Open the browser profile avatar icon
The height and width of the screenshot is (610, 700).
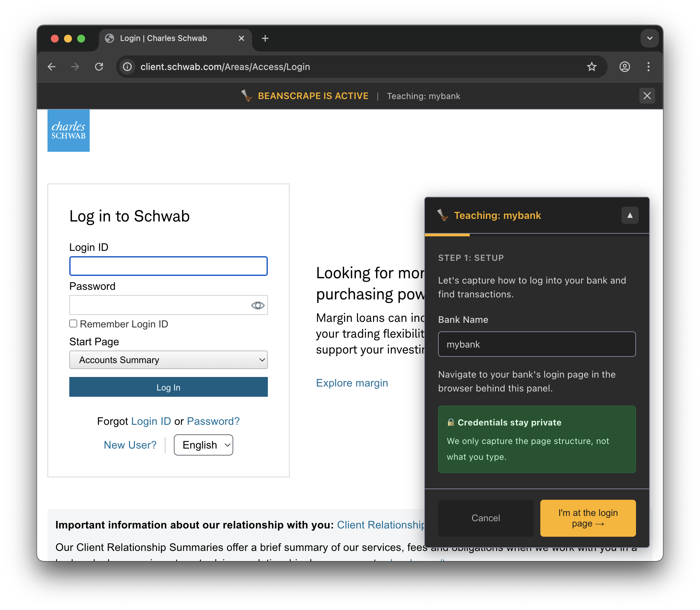coord(624,67)
